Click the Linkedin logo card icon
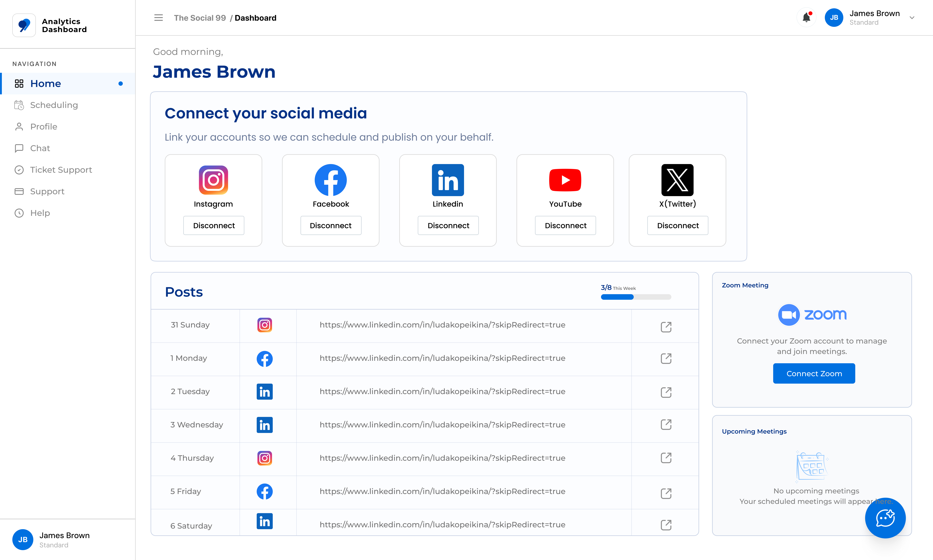933x560 pixels. [448, 180]
